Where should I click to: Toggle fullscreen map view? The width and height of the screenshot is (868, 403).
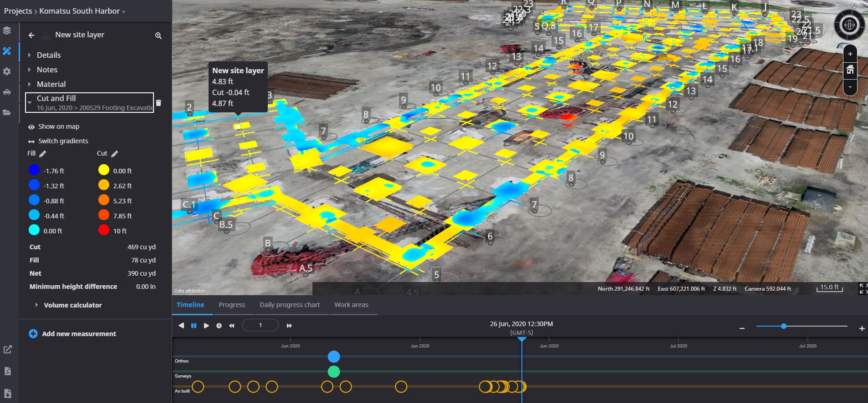tap(863, 288)
